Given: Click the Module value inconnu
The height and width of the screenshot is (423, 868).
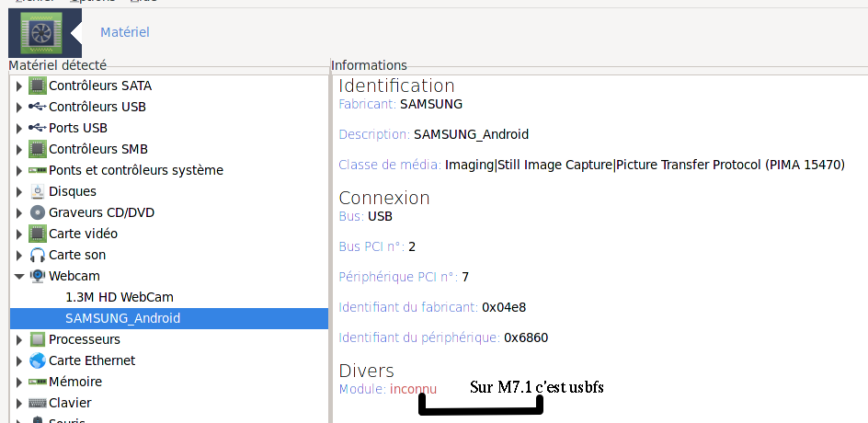Looking at the screenshot, I should coord(413,389).
